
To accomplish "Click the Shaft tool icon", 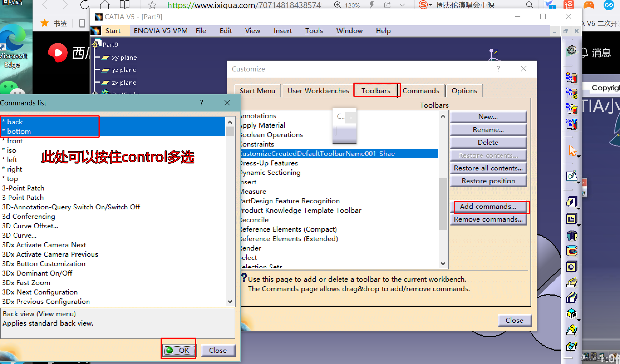I will [x=572, y=236].
